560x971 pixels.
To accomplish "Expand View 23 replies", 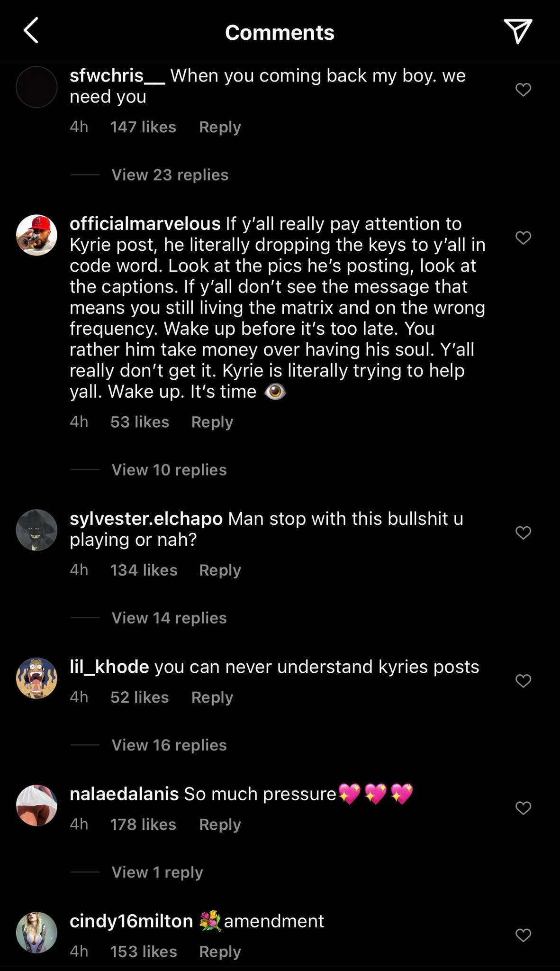I will tap(170, 175).
